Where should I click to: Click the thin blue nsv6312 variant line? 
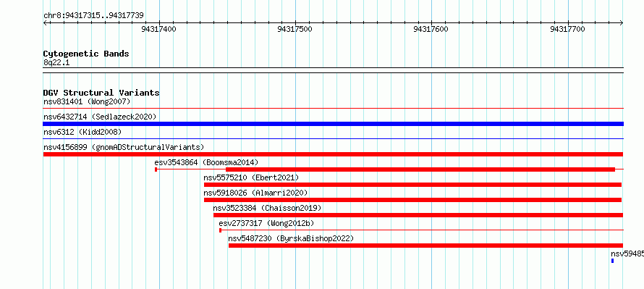click(333, 138)
